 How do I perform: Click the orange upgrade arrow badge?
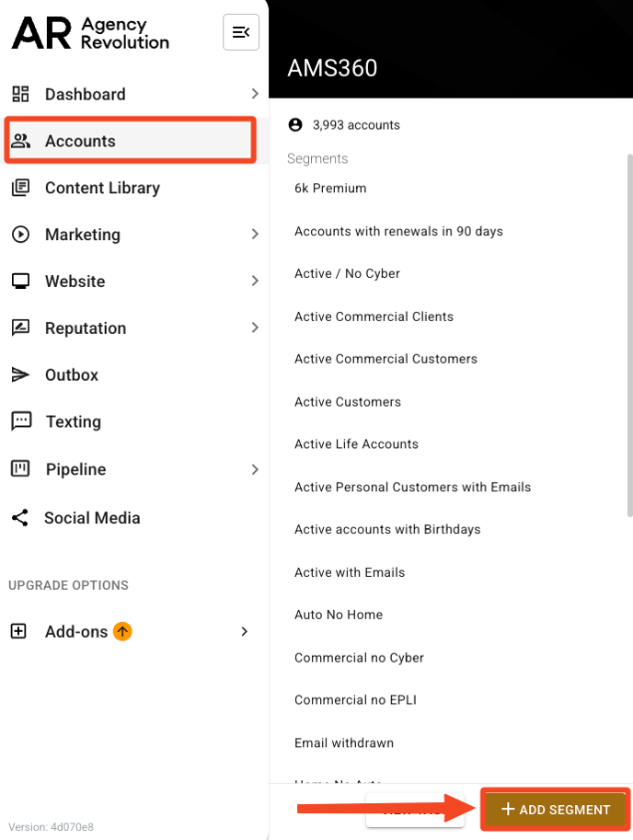[122, 631]
